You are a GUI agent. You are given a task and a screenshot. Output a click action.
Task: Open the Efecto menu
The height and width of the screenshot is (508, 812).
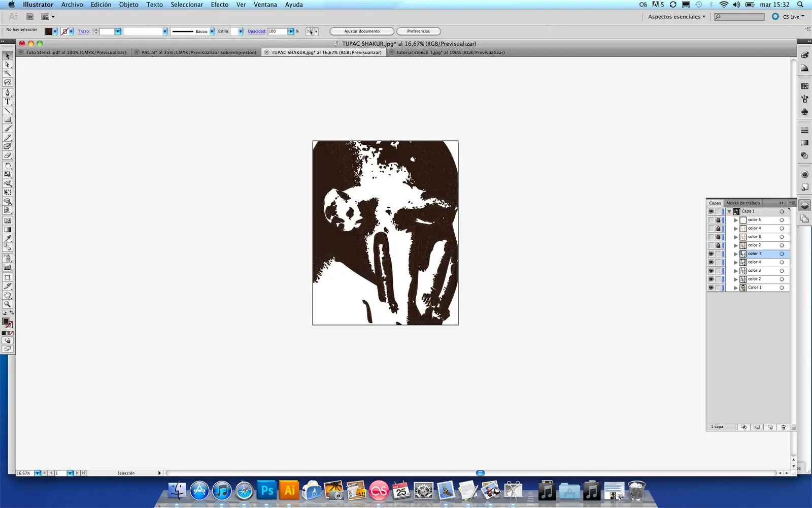click(220, 5)
